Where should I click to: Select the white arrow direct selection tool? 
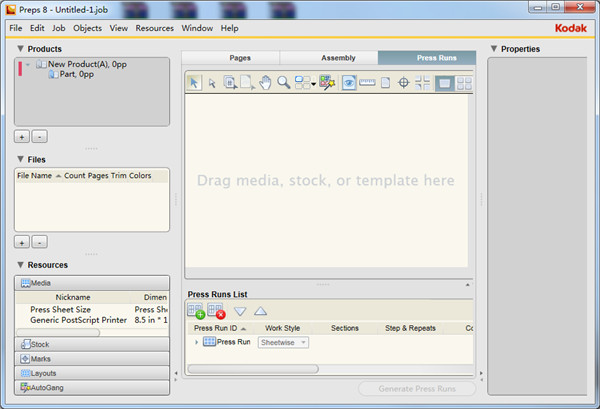(212, 83)
